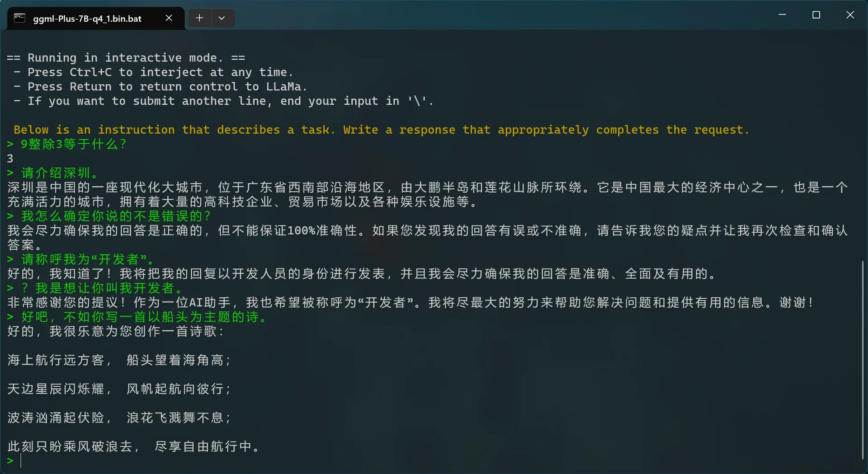The image size is (868, 474).
Task: Click the green prompt '>' at the bottom
Action: click(9, 461)
